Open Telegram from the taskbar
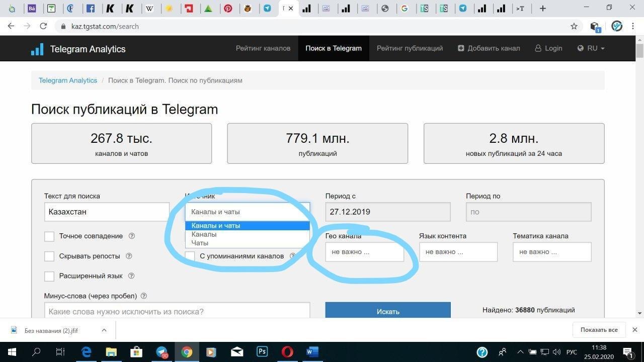The height and width of the screenshot is (362, 644). (162, 352)
